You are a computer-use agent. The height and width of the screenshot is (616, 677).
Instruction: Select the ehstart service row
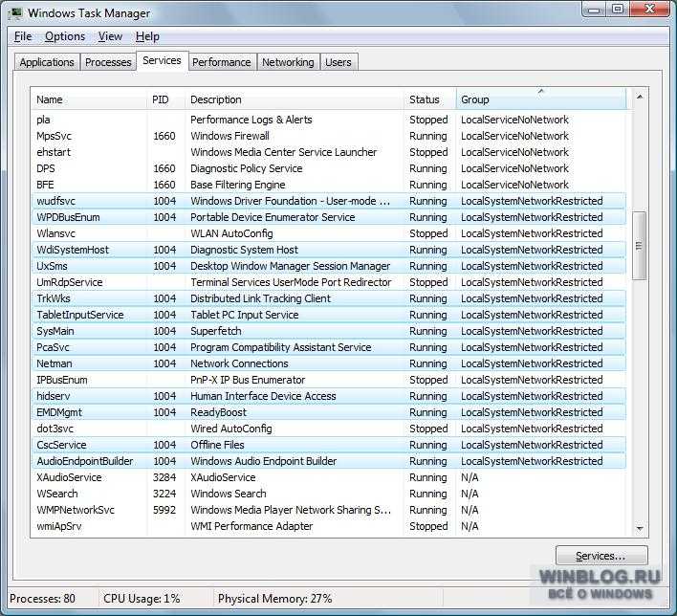328,152
